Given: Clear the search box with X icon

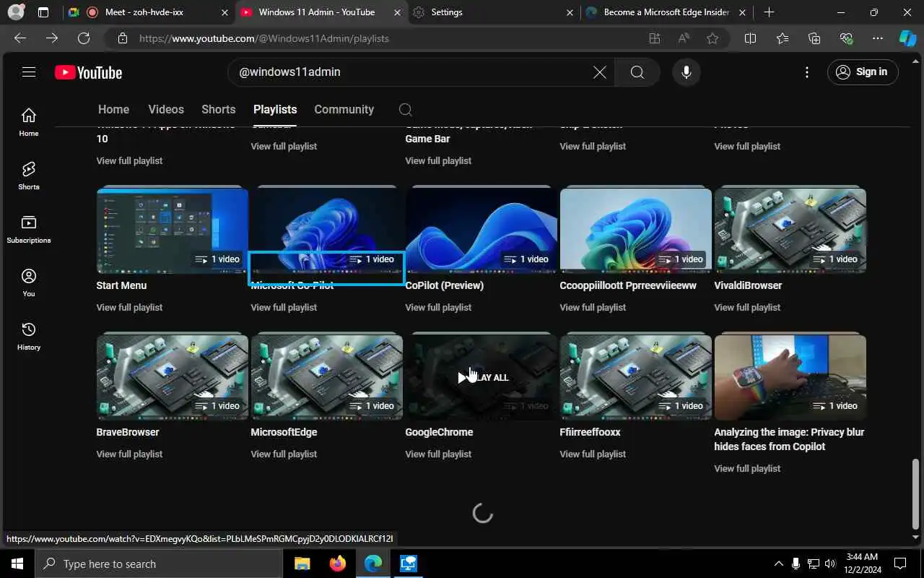Looking at the screenshot, I should point(599,72).
